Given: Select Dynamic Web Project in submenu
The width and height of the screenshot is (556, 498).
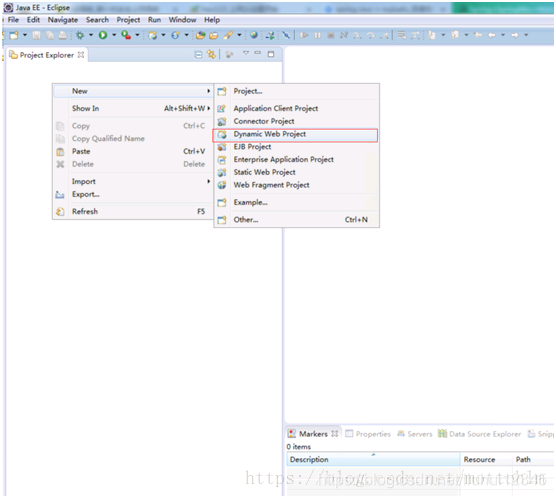Looking at the screenshot, I should click(x=295, y=134).
